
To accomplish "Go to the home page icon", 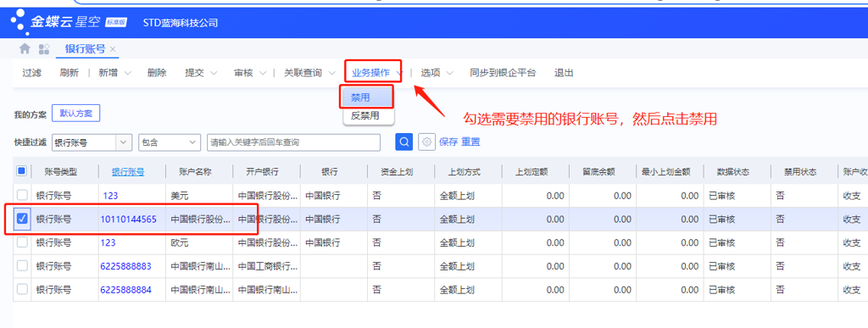I will (25, 48).
